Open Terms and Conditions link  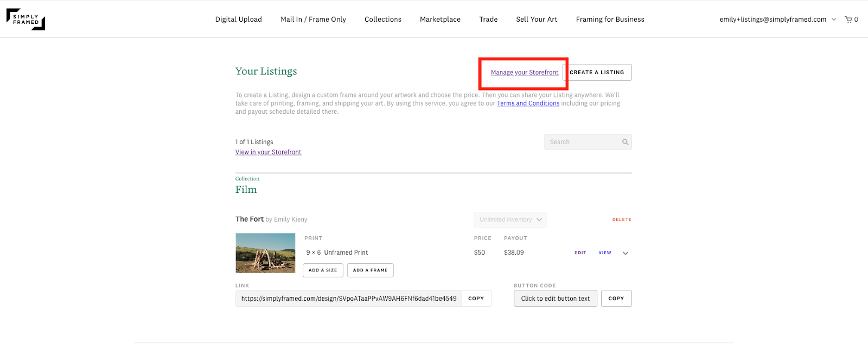(x=528, y=103)
